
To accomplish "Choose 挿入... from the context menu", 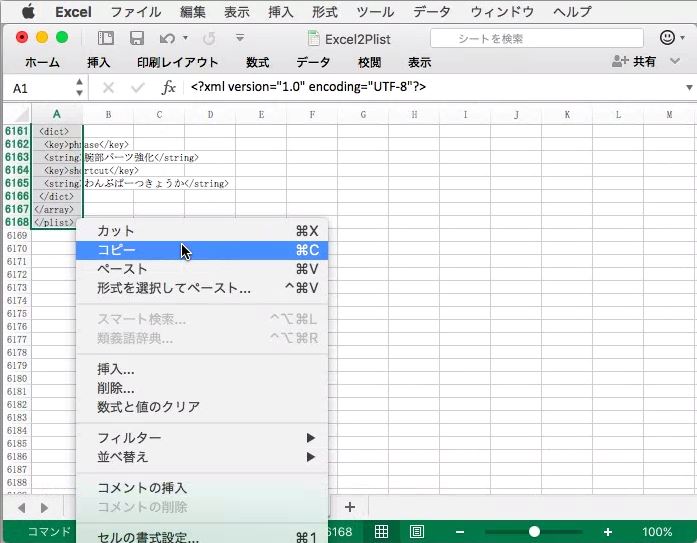I will coord(202,369).
